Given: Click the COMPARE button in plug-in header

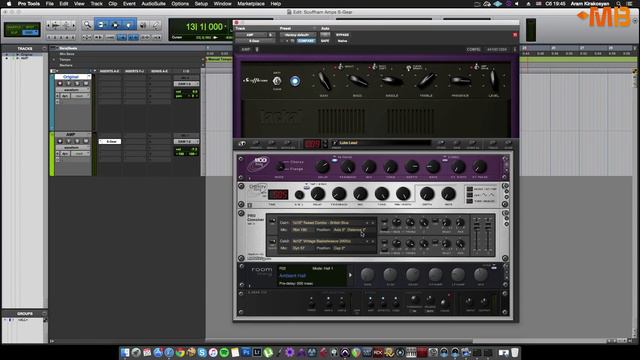Looking at the screenshot, I should point(306,41).
